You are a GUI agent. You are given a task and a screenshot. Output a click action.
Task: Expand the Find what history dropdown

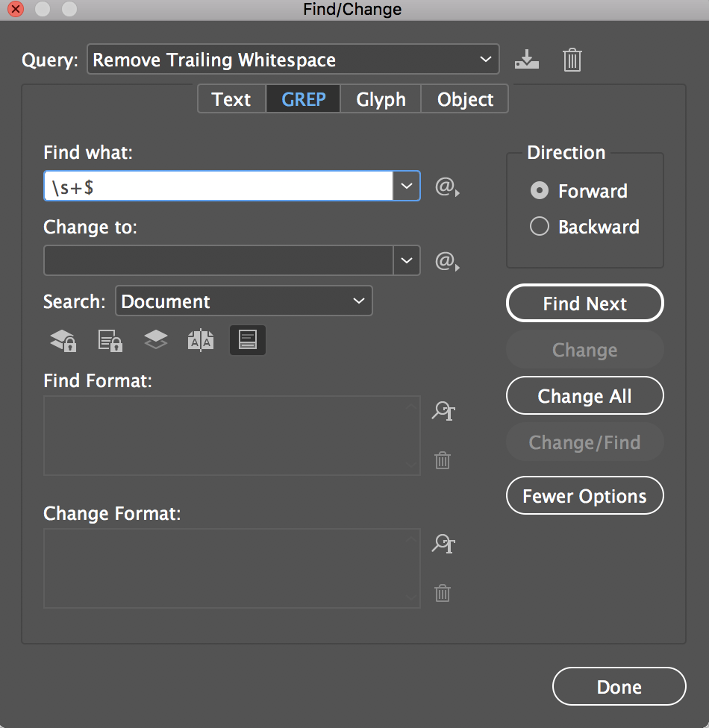pos(406,186)
